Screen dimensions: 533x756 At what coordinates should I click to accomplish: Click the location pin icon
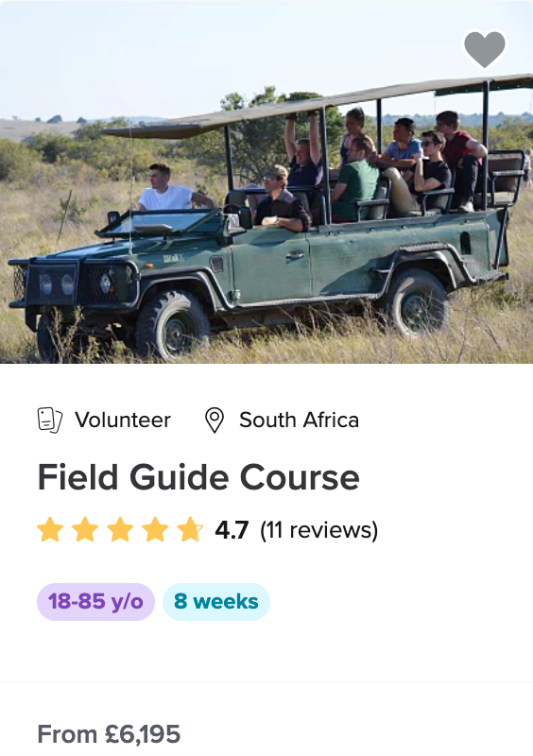tap(215, 420)
